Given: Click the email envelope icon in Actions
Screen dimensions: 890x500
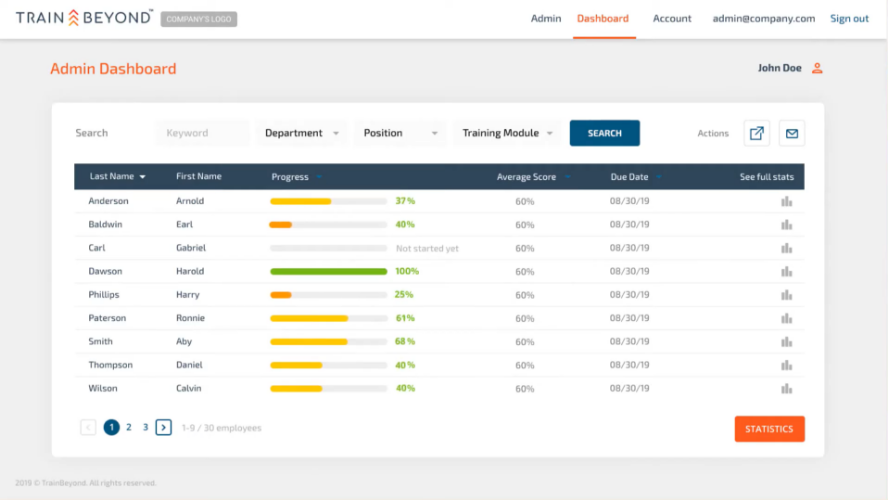Looking at the screenshot, I should (792, 133).
